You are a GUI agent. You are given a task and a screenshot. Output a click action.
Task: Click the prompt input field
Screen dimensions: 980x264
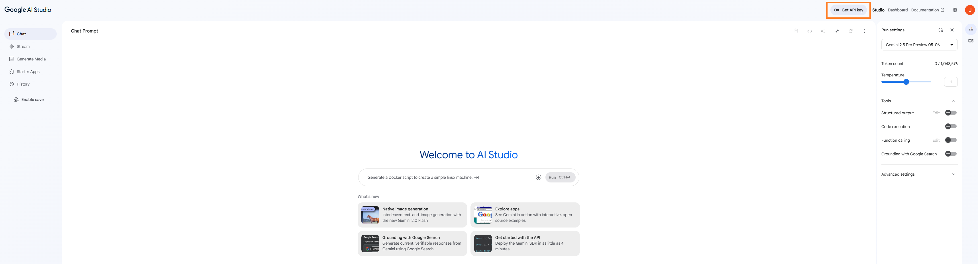[x=448, y=177]
